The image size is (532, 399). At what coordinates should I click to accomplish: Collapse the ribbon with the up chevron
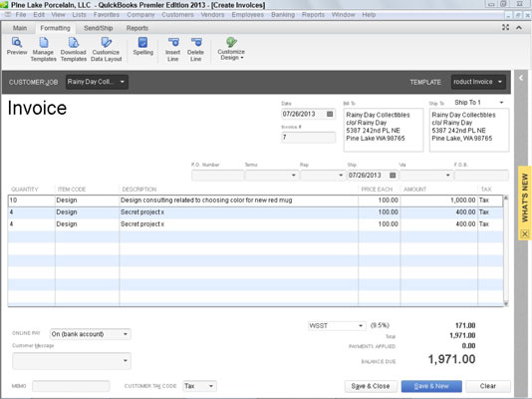[x=519, y=28]
